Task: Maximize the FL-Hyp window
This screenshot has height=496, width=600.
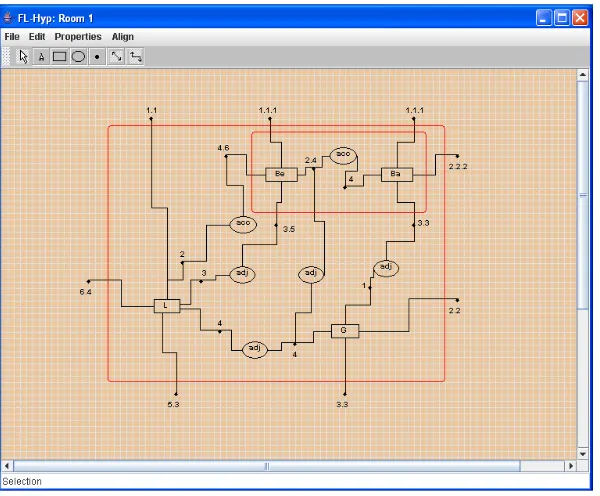Action: pos(562,18)
